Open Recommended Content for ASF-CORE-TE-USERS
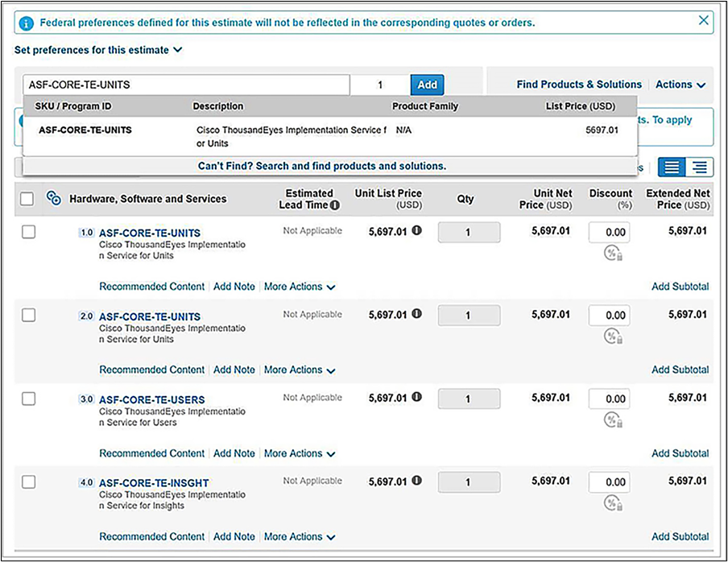728x562 pixels. coord(152,453)
